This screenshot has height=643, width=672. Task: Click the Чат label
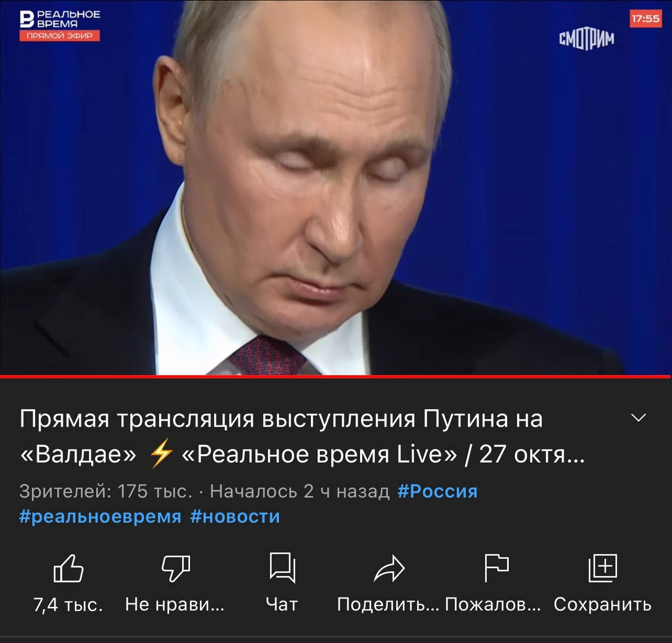coord(282,604)
